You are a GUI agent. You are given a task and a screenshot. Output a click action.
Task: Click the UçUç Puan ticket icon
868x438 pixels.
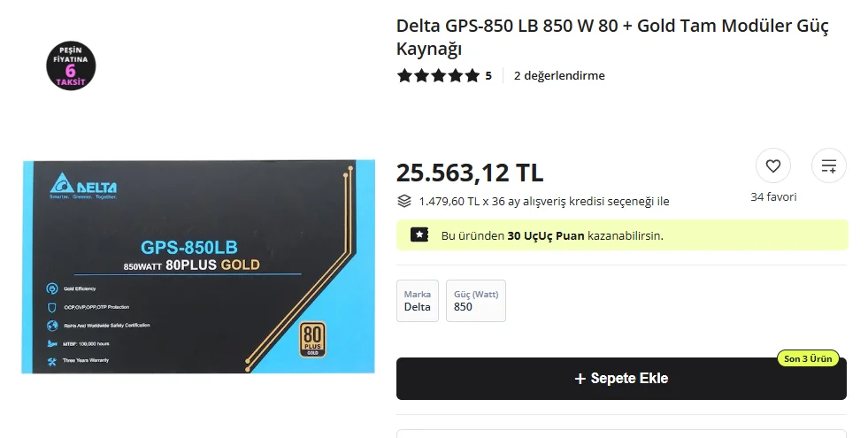(x=419, y=235)
